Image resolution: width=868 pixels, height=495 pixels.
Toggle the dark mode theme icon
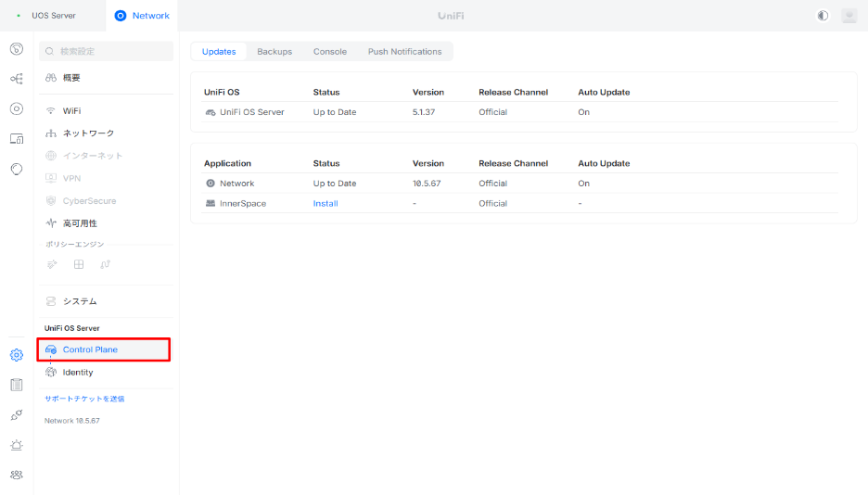point(823,16)
